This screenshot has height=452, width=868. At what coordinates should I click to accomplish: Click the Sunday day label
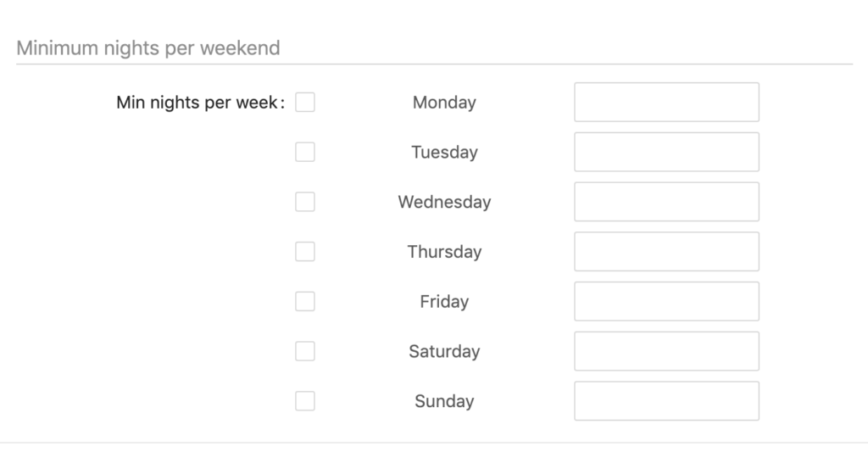(444, 402)
